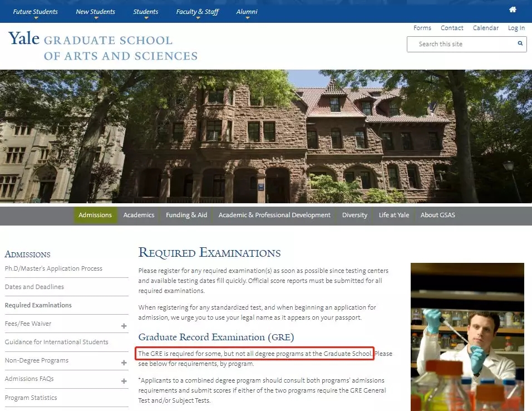This screenshot has width=532, height=411.
Task: Expand the Admissions FAQs submenu
Action: 124,381
